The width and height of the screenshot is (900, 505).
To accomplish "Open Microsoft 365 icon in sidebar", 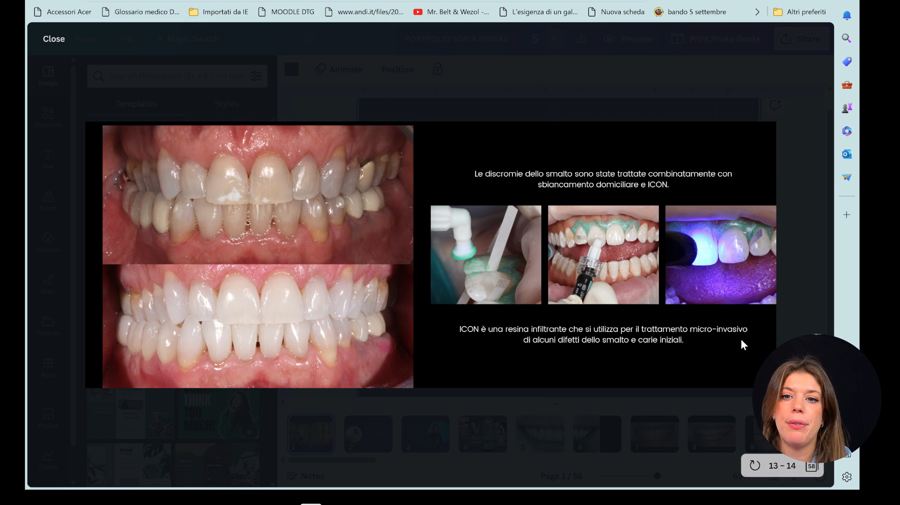I will coord(847,131).
